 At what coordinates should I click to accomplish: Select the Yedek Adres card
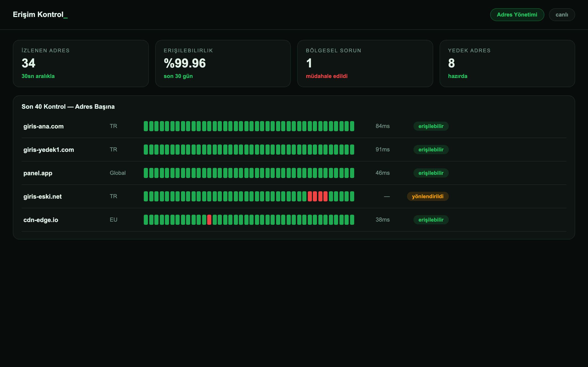[507, 64]
